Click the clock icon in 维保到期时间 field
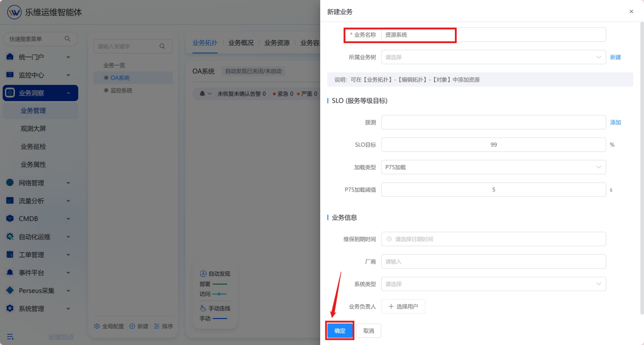Image resolution: width=644 pixels, height=345 pixels. click(x=389, y=239)
